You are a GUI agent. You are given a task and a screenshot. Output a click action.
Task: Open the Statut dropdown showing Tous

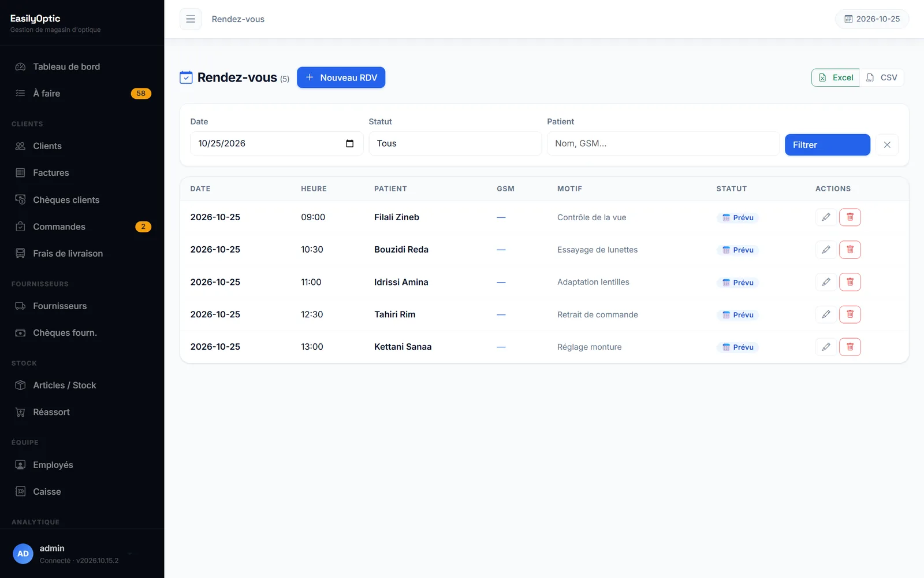click(x=455, y=143)
